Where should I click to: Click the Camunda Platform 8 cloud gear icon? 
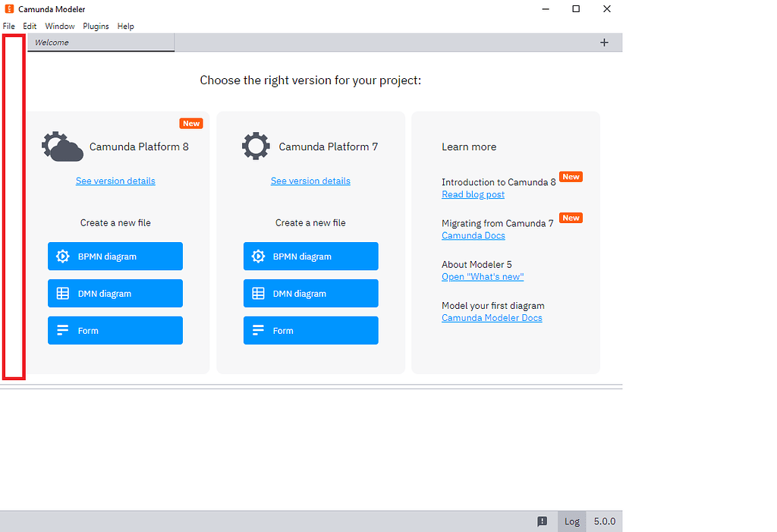coord(62,146)
